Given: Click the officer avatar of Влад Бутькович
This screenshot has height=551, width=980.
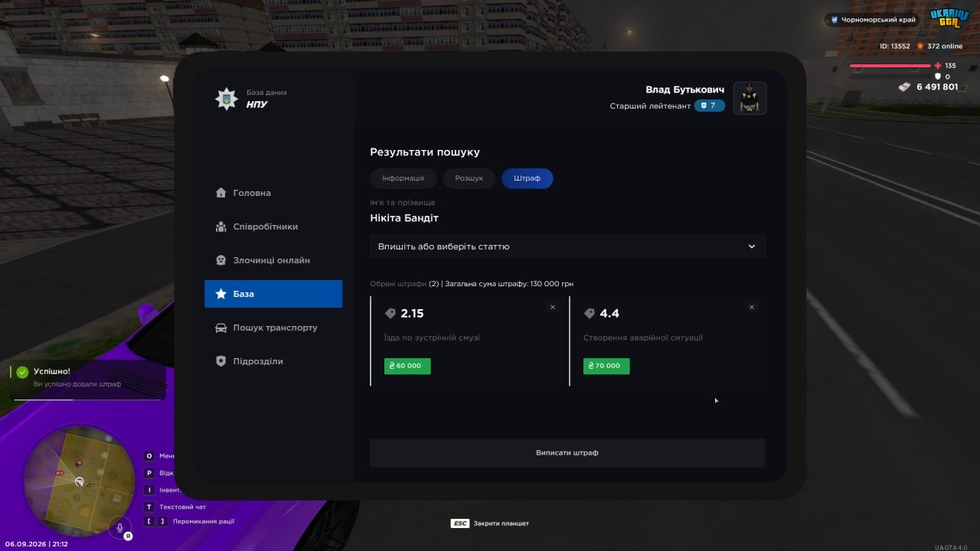Looking at the screenshot, I should tap(750, 98).
